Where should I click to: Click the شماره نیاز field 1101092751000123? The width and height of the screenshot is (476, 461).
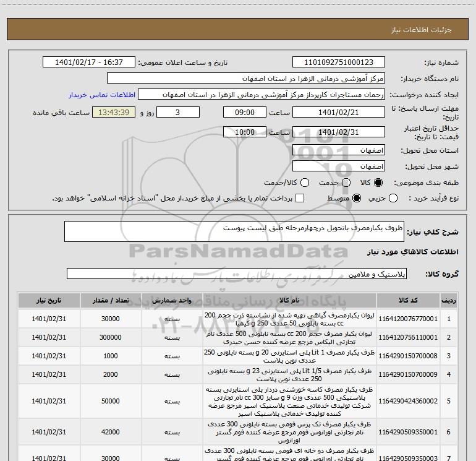tap(339, 62)
